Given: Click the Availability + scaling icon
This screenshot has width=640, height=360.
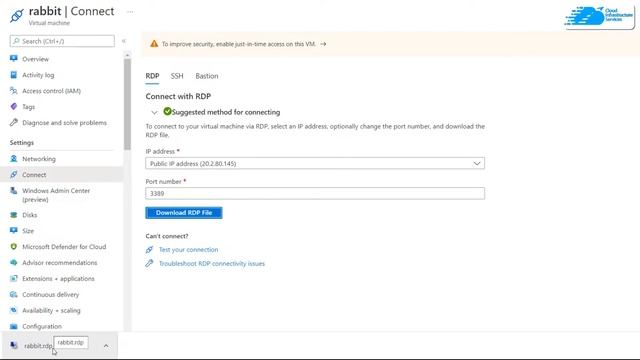Looking at the screenshot, I should point(13,310).
